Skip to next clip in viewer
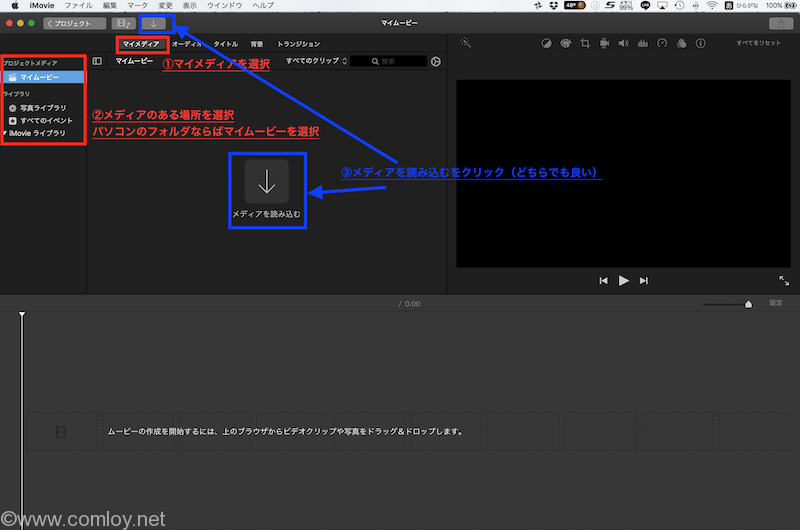The width and height of the screenshot is (800, 530). pyautogui.click(x=644, y=281)
